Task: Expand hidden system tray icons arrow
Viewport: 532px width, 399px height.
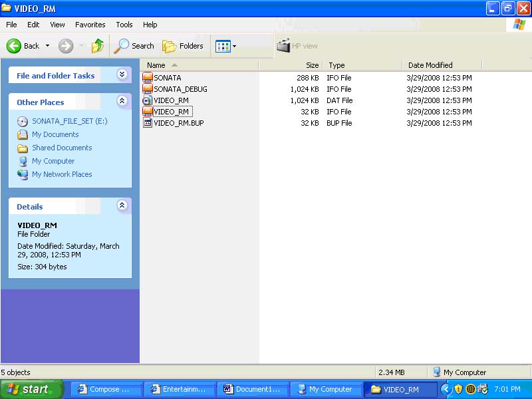Action: pos(446,389)
